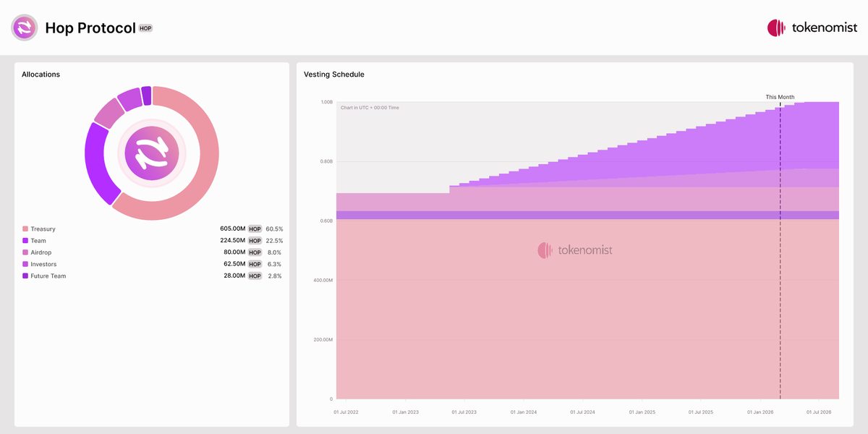
Task: Toggle visibility of the Team allocation
Action: [x=38, y=240]
